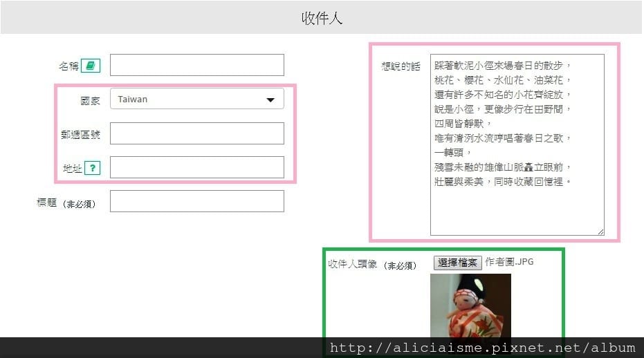The height and width of the screenshot is (358, 644).
Task: Click the textarea resize handle corner
Action: tap(601, 232)
